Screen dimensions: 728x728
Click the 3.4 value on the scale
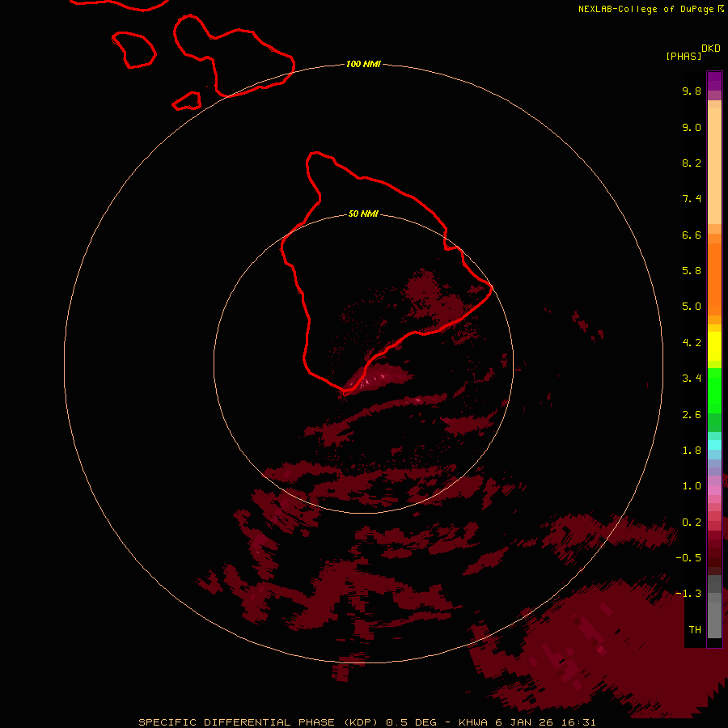click(692, 379)
